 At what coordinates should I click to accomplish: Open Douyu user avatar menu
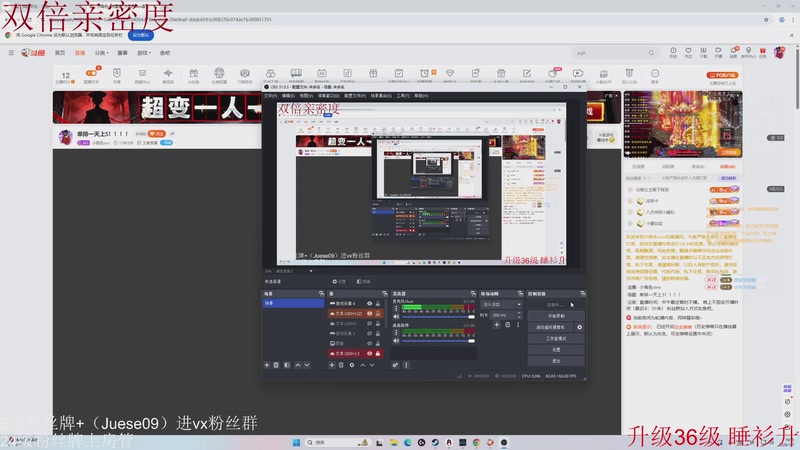point(780,52)
